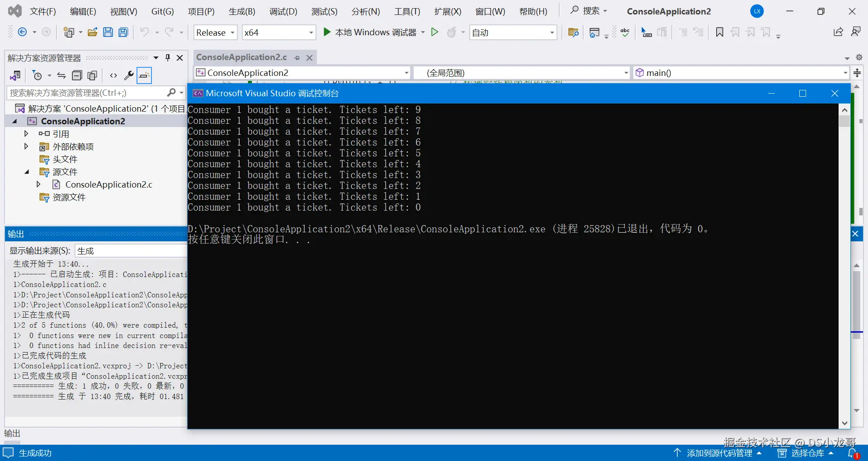This screenshot has height=461, width=868.
Task: Expand the 外部依赖项 node
Action: coord(26,146)
